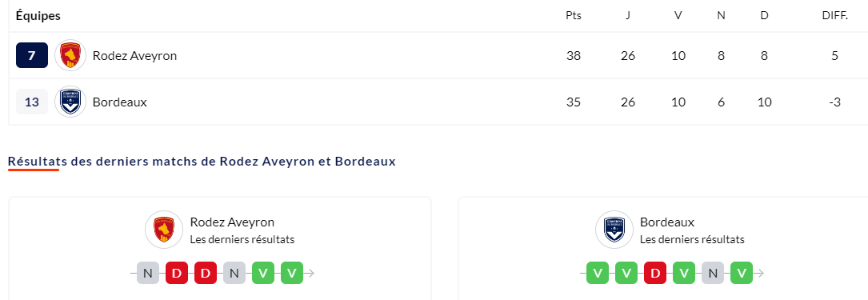Image resolution: width=868 pixels, height=300 pixels.
Task: Select Bordeaux's grey N draw badge
Action: 713,273
